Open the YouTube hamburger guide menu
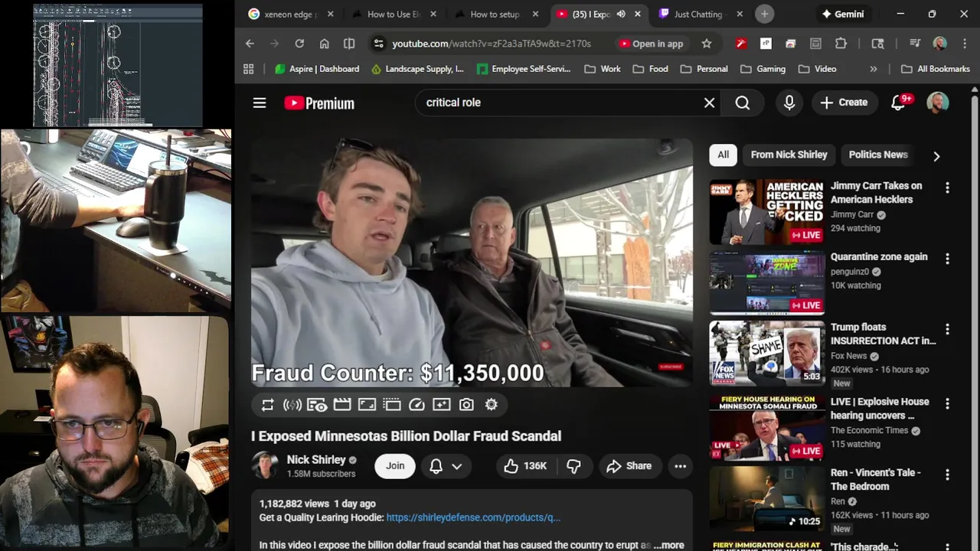The height and width of the screenshot is (551, 980). coord(260,103)
